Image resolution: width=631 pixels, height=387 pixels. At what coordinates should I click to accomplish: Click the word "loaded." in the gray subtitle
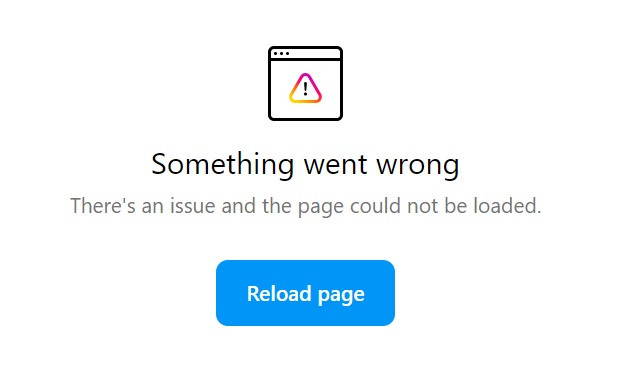pos(507,206)
